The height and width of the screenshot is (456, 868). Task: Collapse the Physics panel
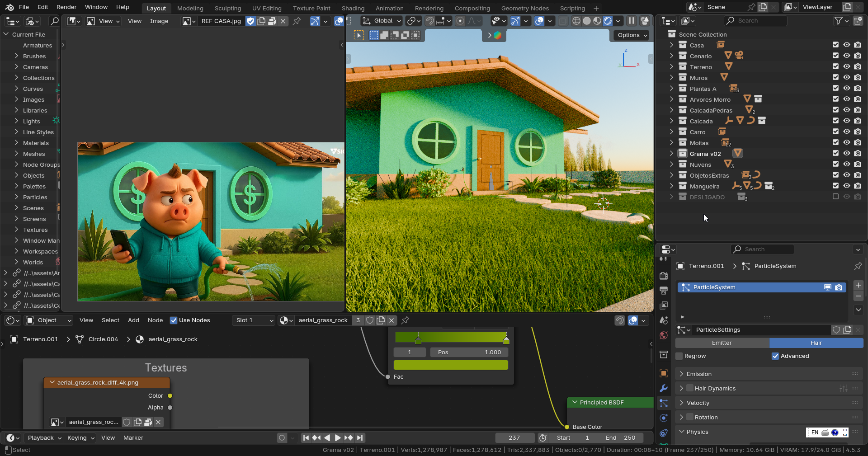tap(681, 432)
